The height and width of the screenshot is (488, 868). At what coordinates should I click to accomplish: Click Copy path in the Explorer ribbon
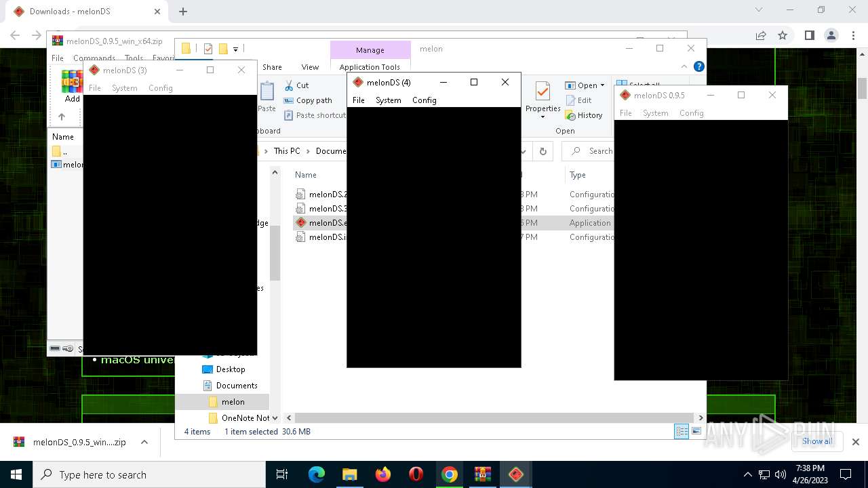(309, 100)
